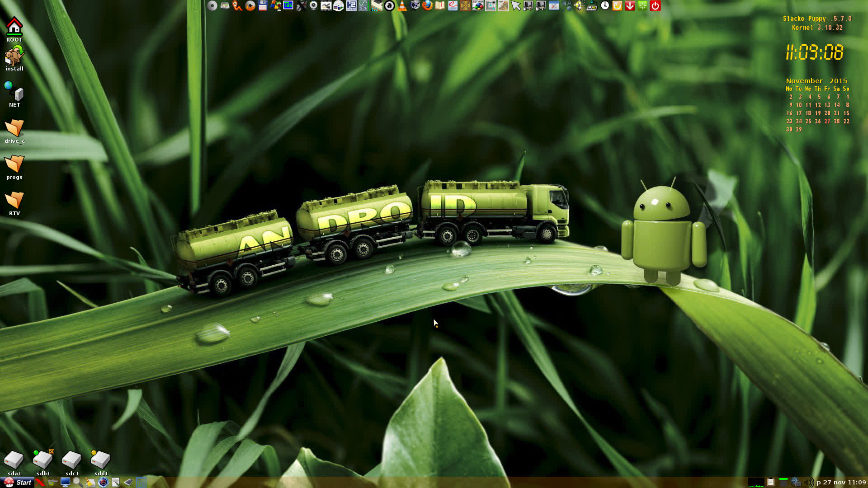This screenshot has width=868, height=488.
Task: Open the oscilloscope audio icon
Action: coord(364,5)
